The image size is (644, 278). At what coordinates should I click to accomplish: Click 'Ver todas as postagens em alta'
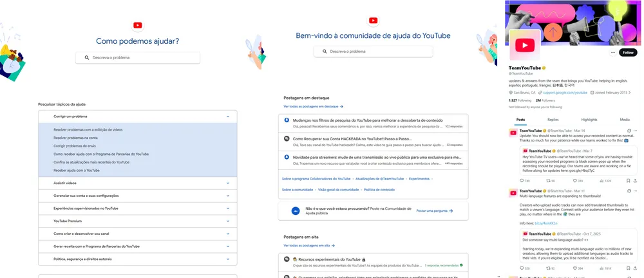[309, 246]
